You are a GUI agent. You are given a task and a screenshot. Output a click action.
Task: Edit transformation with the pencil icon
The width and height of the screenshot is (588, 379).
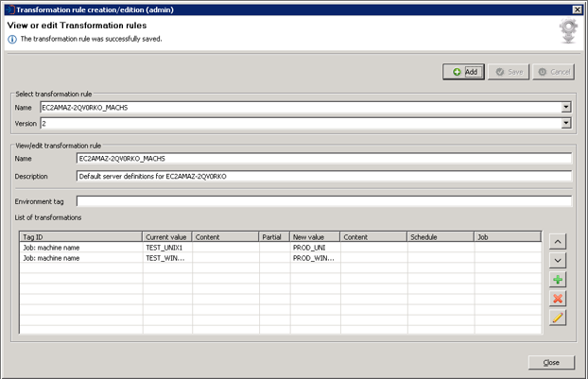558,318
